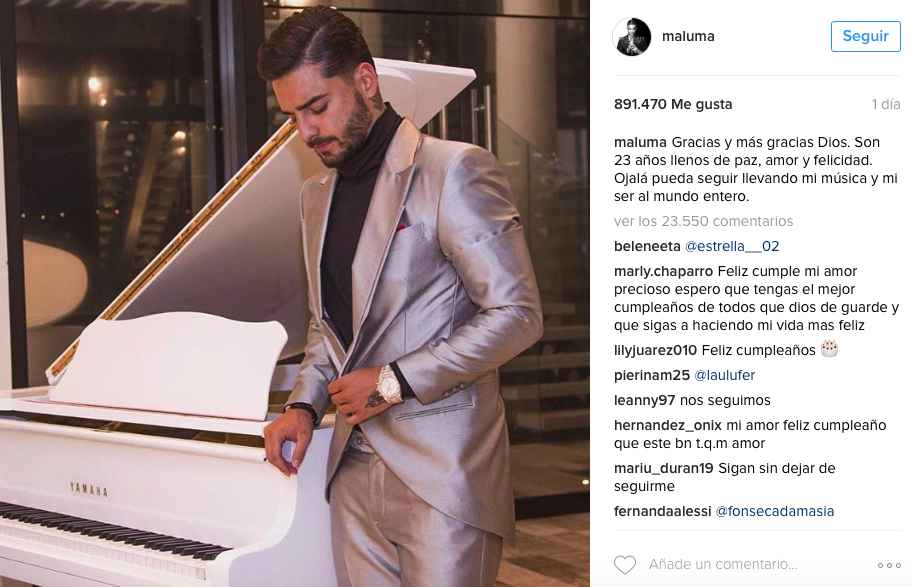This screenshot has height=587, width=913.
Task: Click the Seguir follow button
Action: click(865, 36)
